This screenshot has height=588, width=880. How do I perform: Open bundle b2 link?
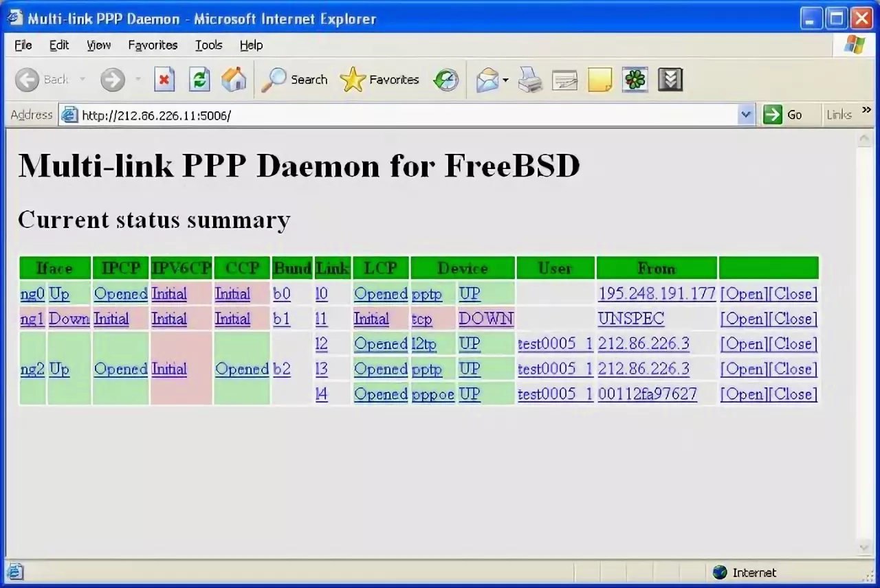[x=282, y=369]
